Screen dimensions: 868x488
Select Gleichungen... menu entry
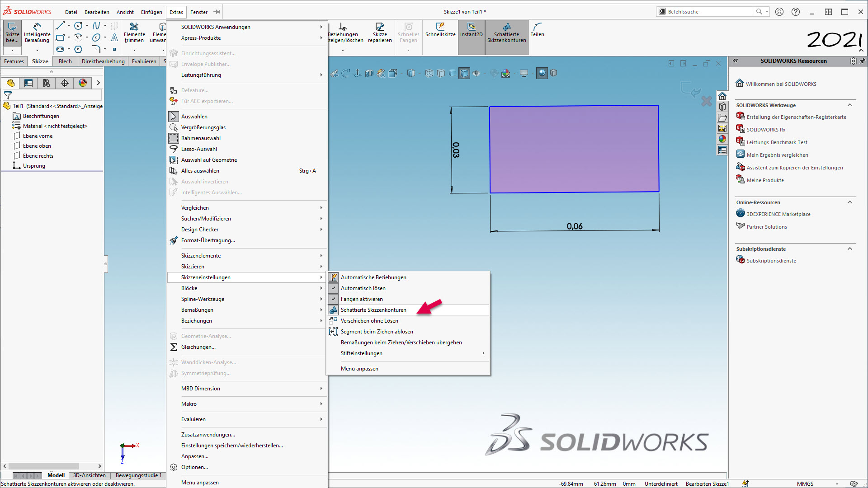tap(247, 347)
